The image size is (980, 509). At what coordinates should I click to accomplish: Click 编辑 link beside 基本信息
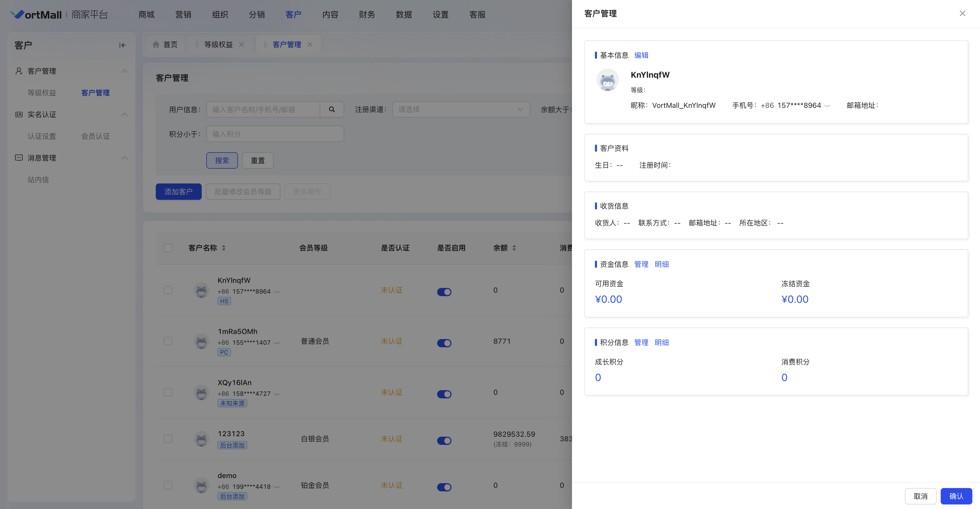(641, 55)
